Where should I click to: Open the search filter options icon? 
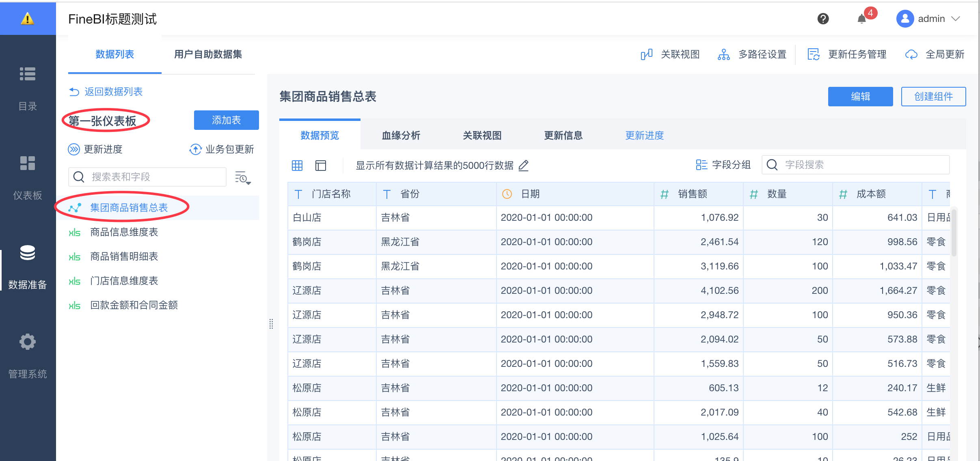click(243, 178)
